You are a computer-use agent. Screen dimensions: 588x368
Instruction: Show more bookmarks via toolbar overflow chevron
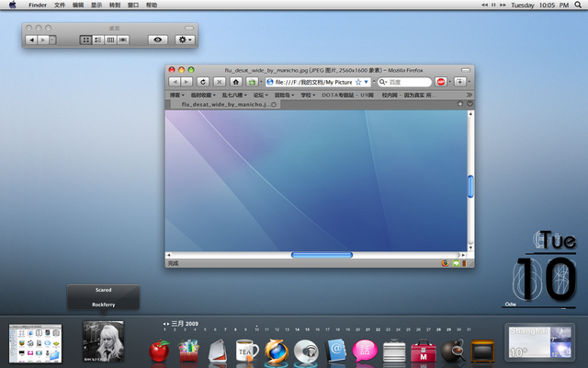[469, 94]
